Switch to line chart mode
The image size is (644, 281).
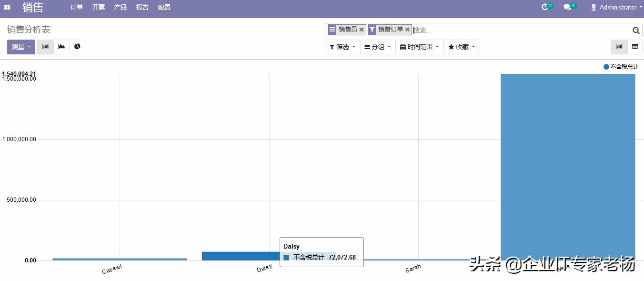[x=61, y=47]
